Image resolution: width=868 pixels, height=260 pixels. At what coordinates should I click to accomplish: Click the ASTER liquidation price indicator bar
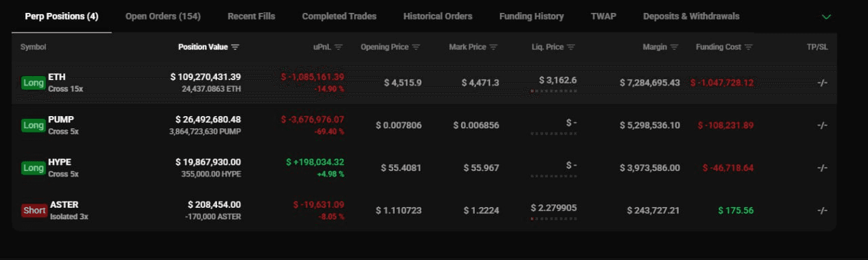click(554, 219)
